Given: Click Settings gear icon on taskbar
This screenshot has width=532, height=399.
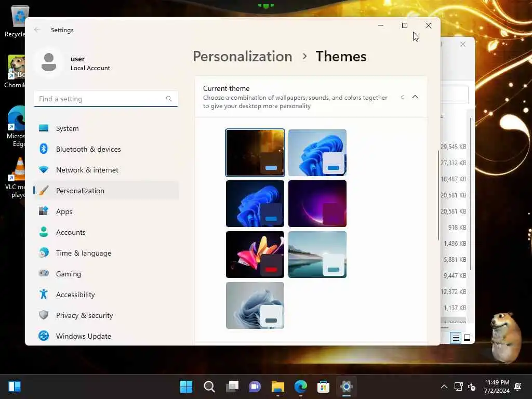Looking at the screenshot, I should click(347, 387).
